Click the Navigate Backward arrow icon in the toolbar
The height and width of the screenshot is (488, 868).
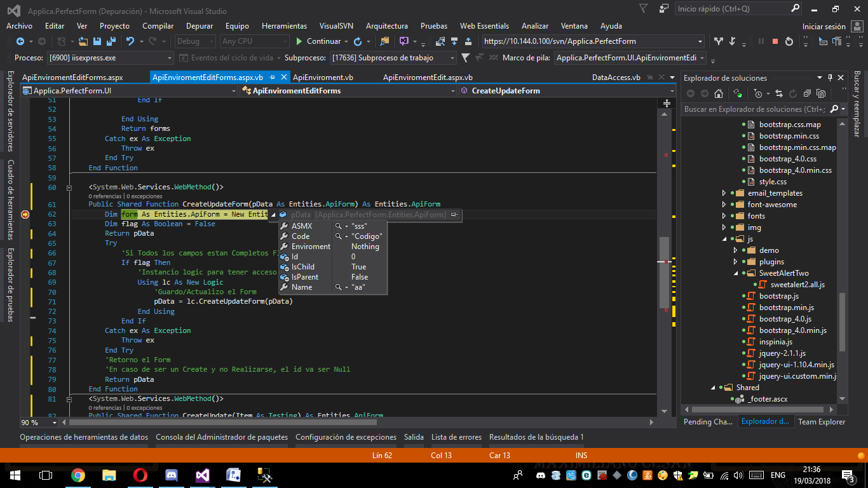pyautogui.click(x=20, y=41)
